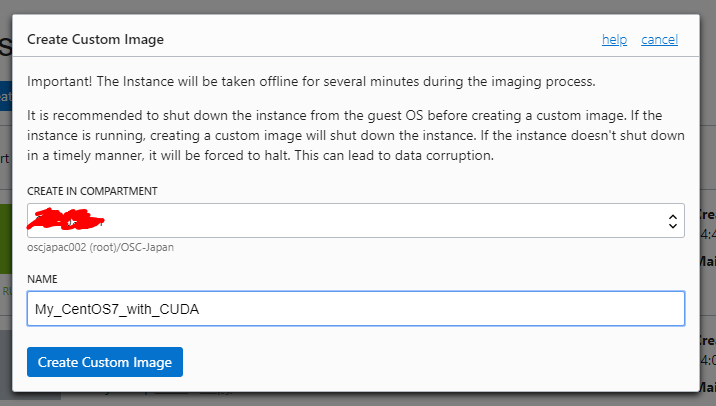716x406 pixels.
Task: Open the Create in Compartment dropdown
Action: 355,221
